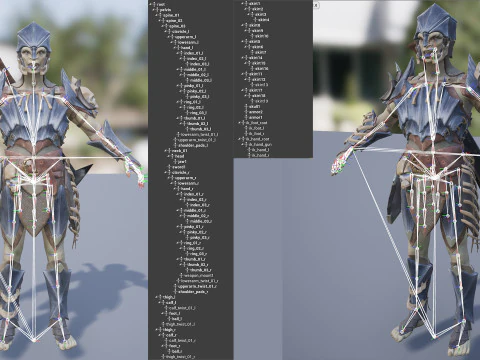
Task: Collapse the hand_l branch
Action: [175, 48]
